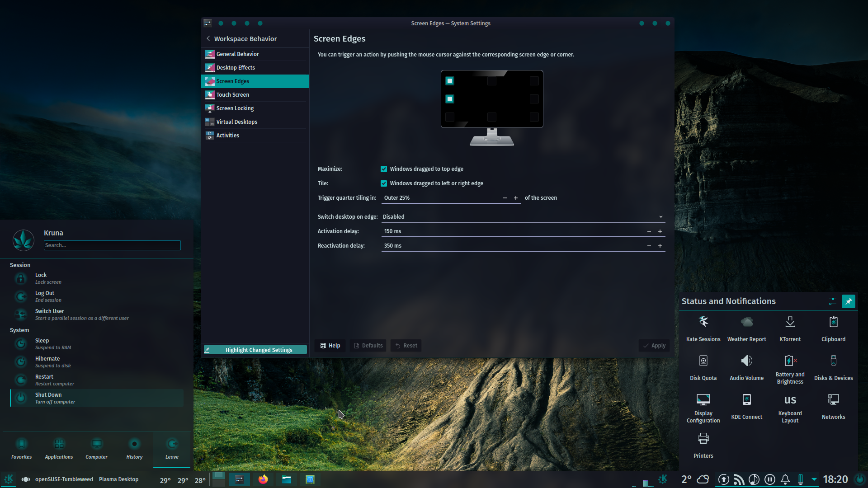Viewport: 868px width, 488px height.
Task: Open the file manager from the taskbar
Action: [x=287, y=479]
